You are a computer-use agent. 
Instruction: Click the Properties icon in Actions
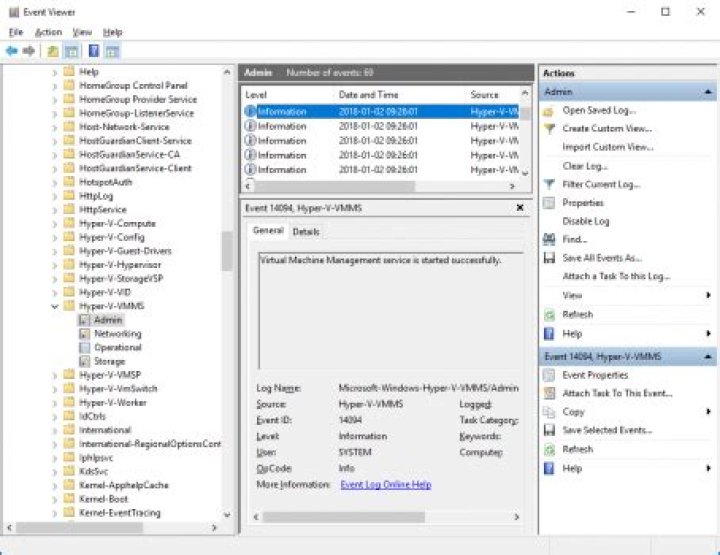pyautogui.click(x=549, y=203)
